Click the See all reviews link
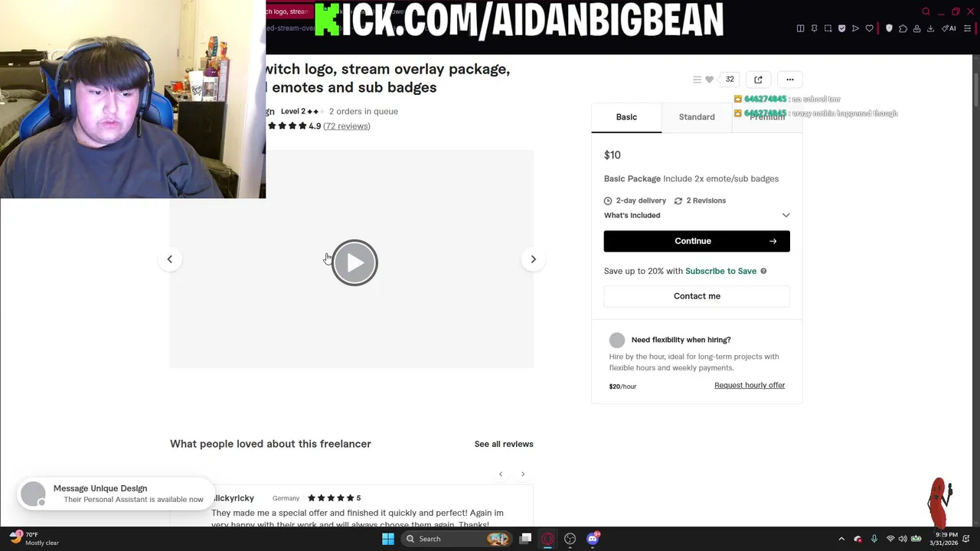The image size is (980, 551). 504,444
